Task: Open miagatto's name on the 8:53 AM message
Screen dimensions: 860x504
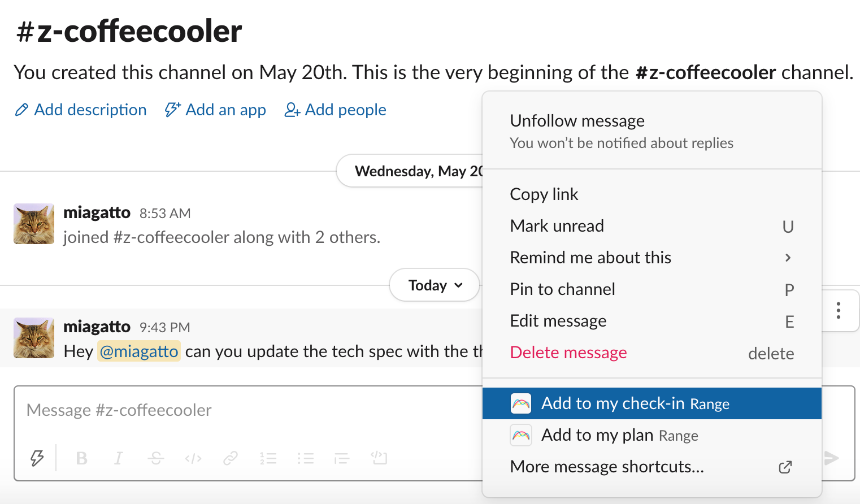Action: tap(97, 212)
